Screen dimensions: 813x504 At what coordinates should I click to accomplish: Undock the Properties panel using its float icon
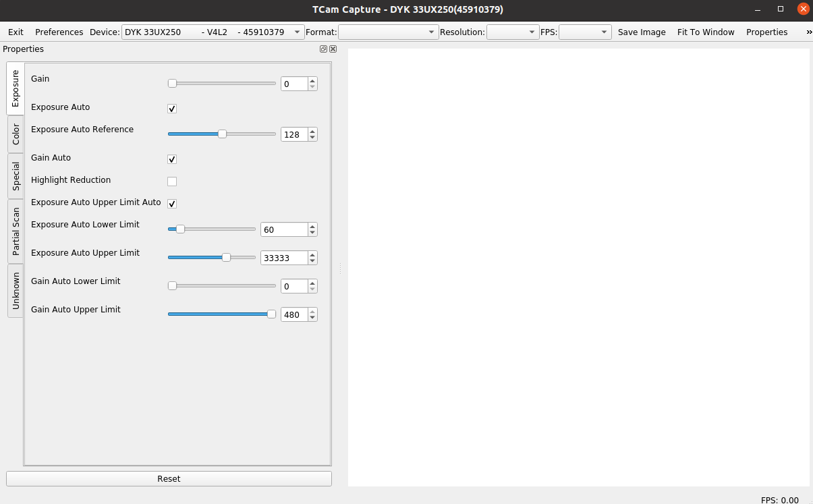[323, 49]
